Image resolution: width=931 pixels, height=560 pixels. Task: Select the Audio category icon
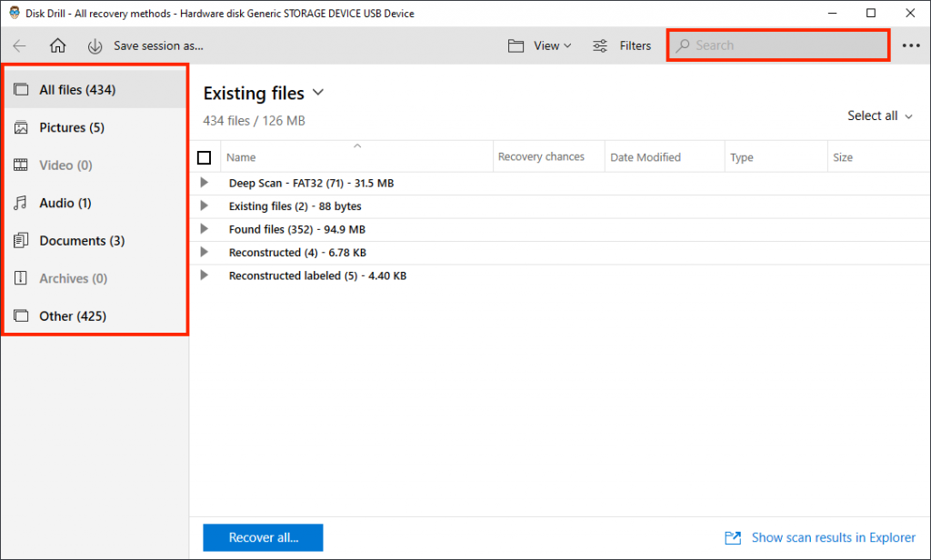click(x=19, y=203)
